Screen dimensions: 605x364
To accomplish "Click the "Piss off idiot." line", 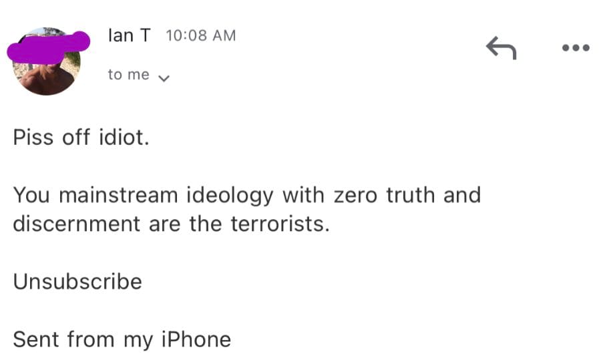I will coord(81,137).
